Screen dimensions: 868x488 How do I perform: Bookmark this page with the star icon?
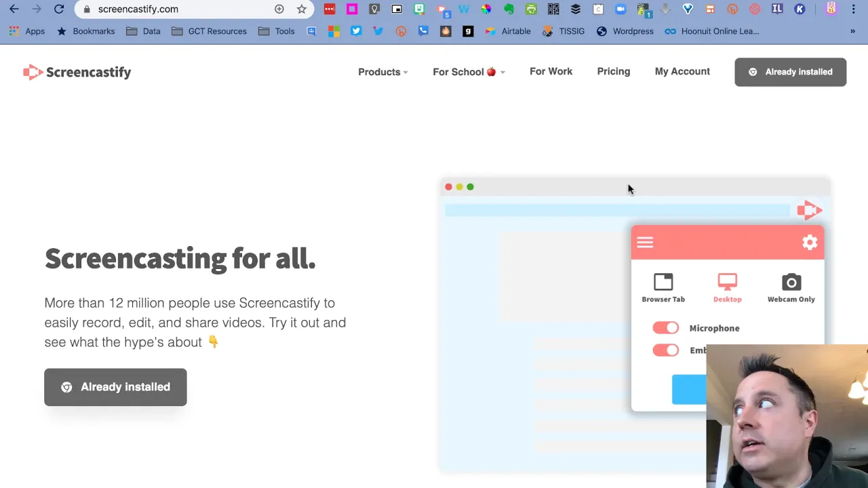[x=302, y=9]
